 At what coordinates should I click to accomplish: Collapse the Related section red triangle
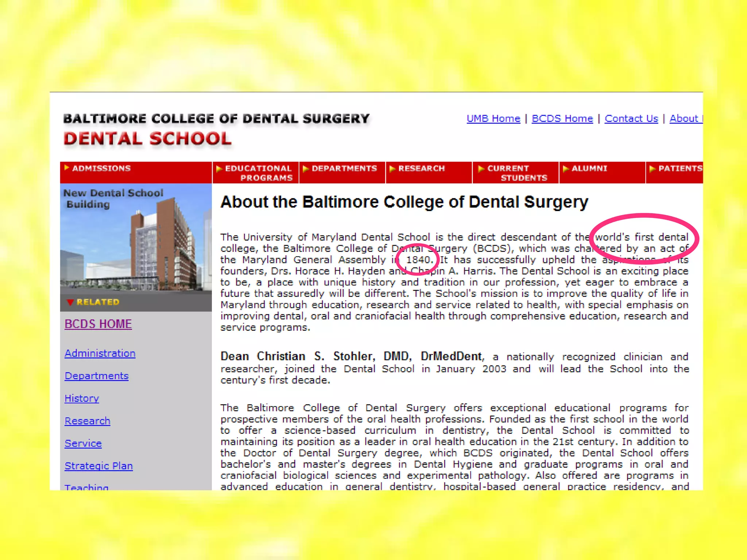pyautogui.click(x=70, y=302)
